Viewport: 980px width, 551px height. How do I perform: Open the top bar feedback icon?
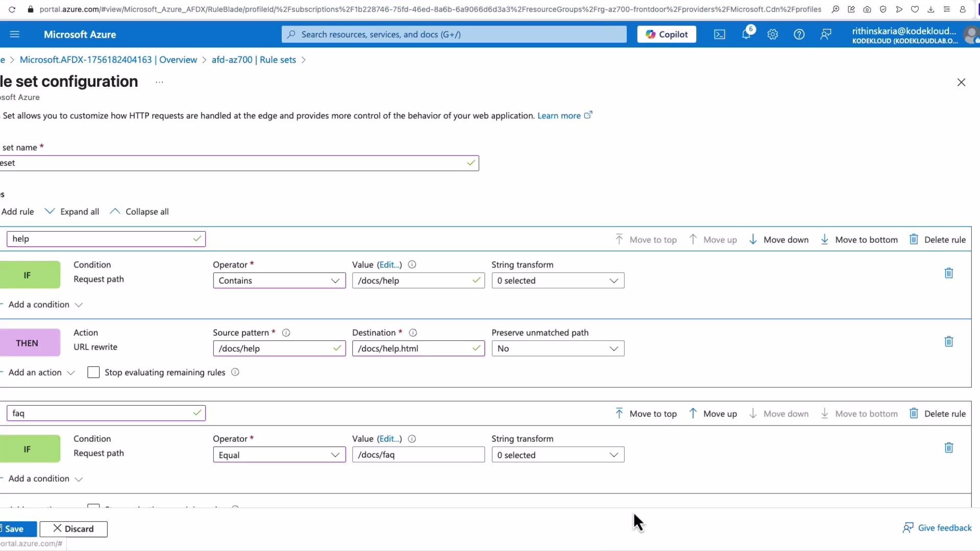click(x=826, y=35)
